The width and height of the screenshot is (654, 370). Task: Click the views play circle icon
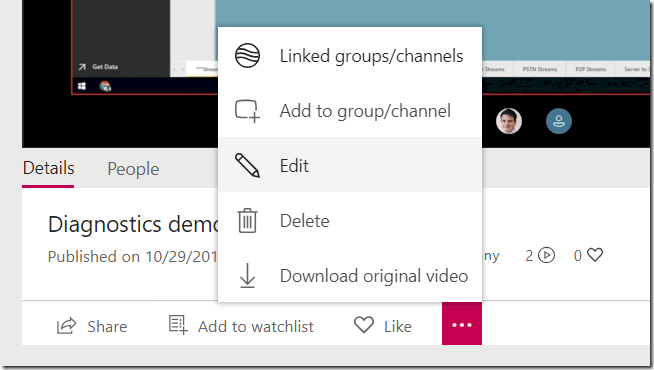pos(546,255)
